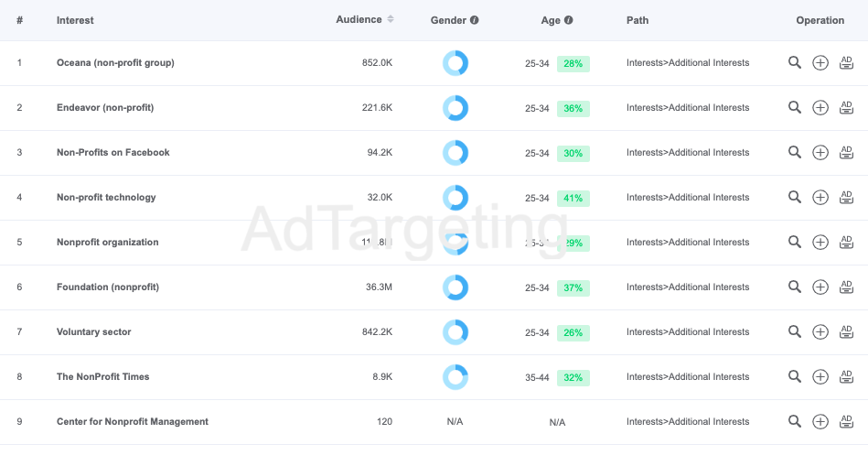The image size is (868, 466).
Task: Select 'Non-Profits on Facebook' interest name
Action: click(x=113, y=152)
